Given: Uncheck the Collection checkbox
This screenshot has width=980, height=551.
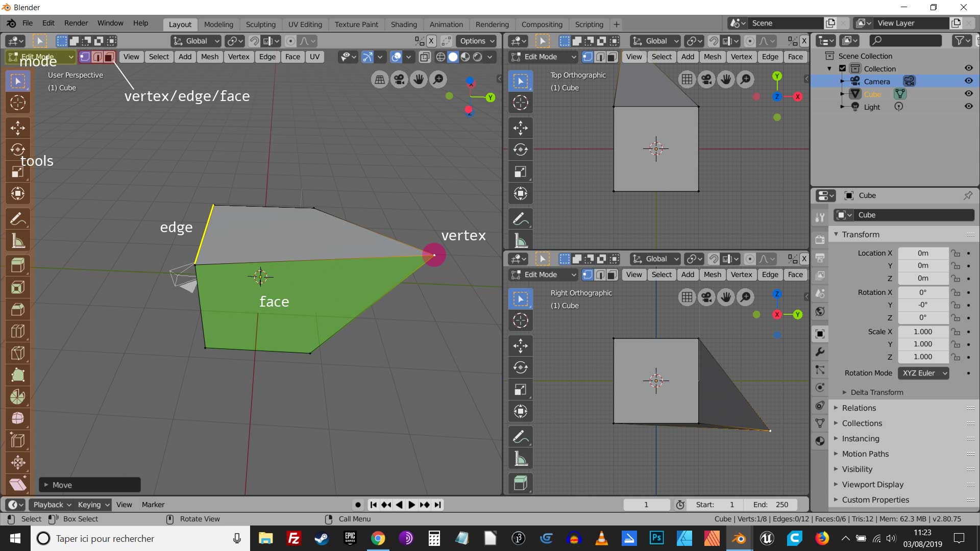Looking at the screenshot, I should tap(843, 68).
